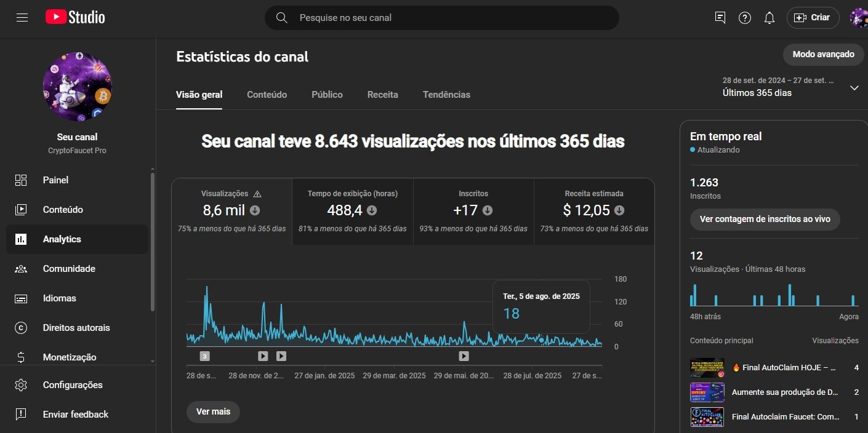This screenshot has width=868, height=433.
Task: Click Ver contagem de inscritos ao vivo
Action: (765, 219)
